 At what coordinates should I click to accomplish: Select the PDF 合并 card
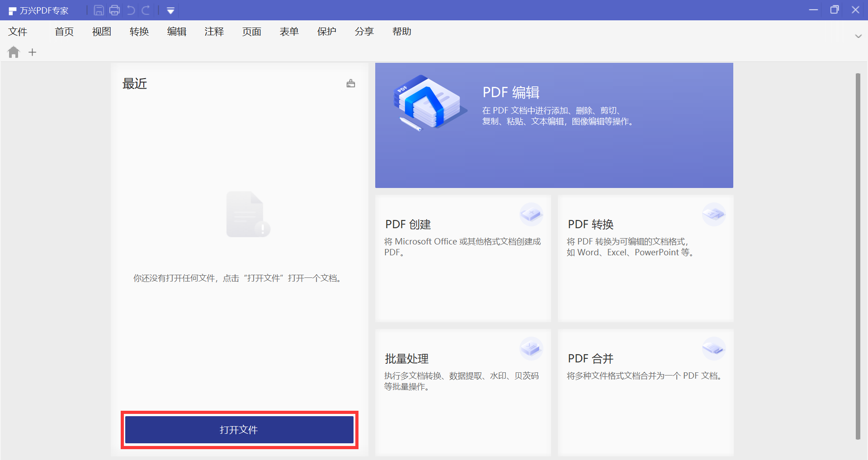(645, 392)
